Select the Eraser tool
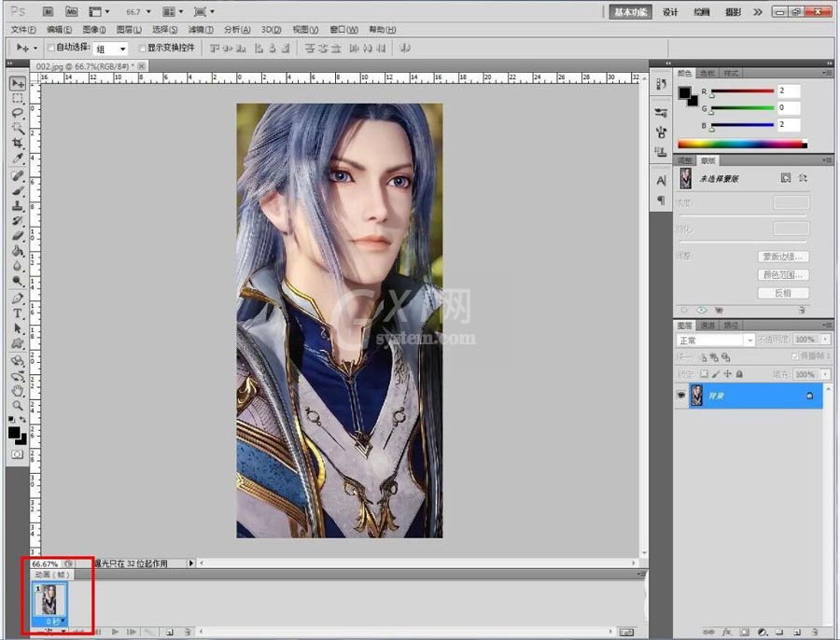The height and width of the screenshot is (640, 840). (x=18, y=236)
